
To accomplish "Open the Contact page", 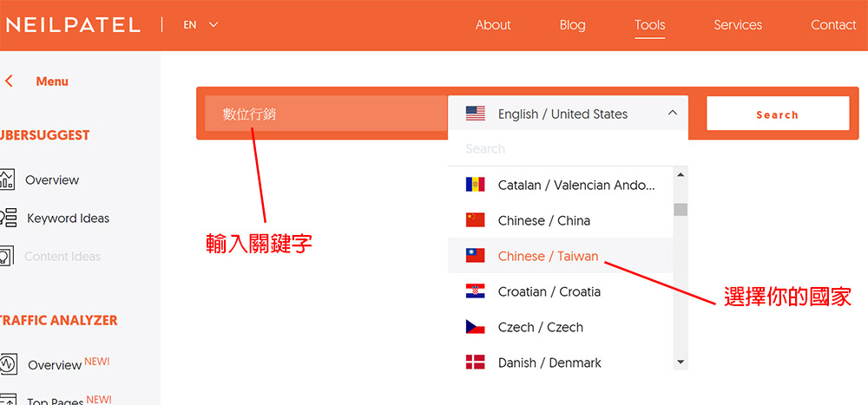I will [x=833, y=25].
